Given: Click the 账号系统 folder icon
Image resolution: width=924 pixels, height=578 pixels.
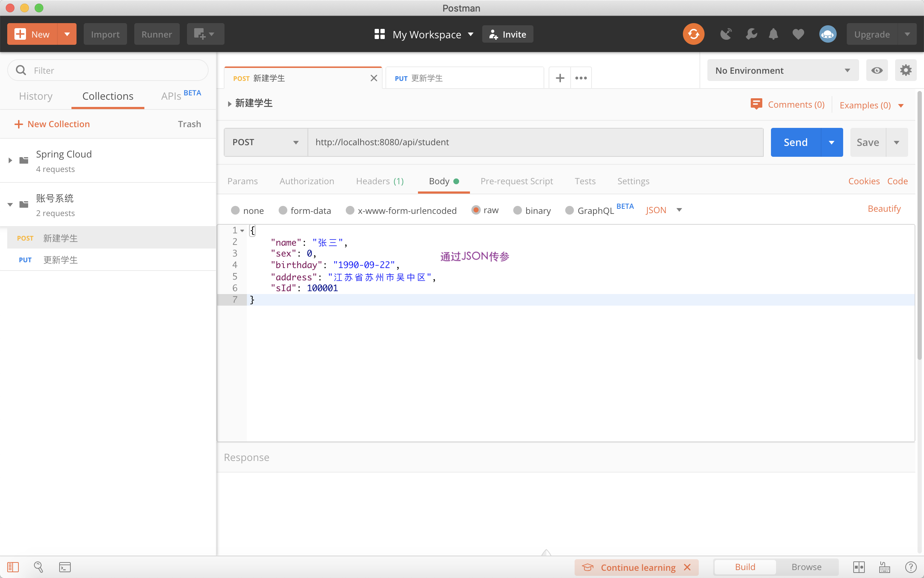Looking at the screenshot, I should coord(24,204).
